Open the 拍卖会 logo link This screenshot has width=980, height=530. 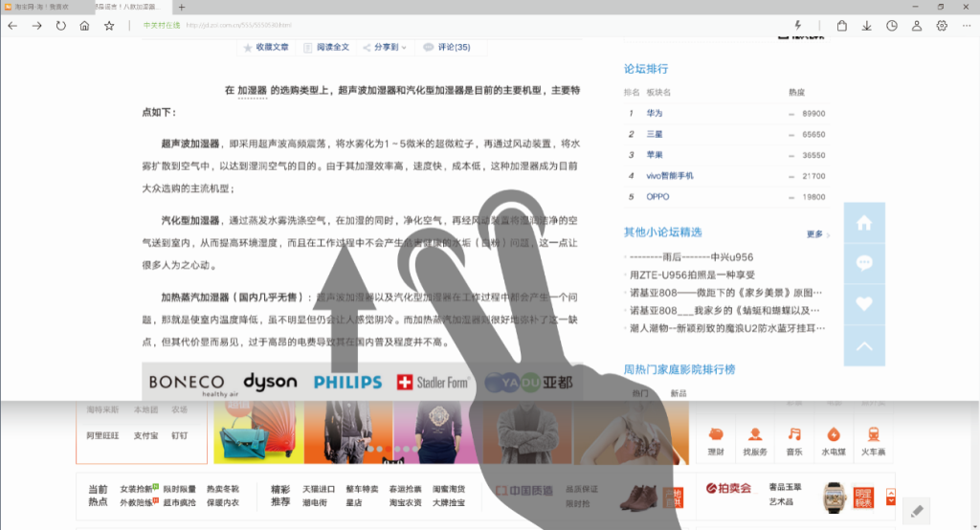728,488
